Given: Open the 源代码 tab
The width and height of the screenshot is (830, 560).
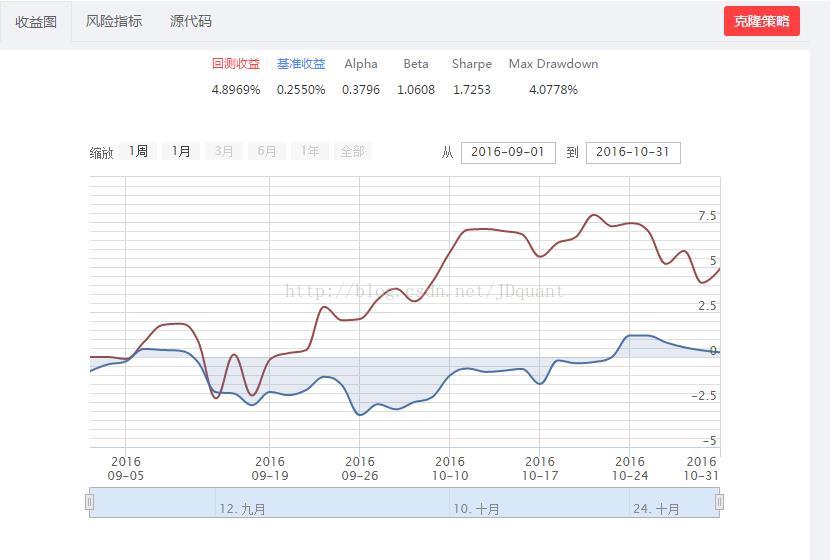Looking at the screenshot, I should (191, 21).
